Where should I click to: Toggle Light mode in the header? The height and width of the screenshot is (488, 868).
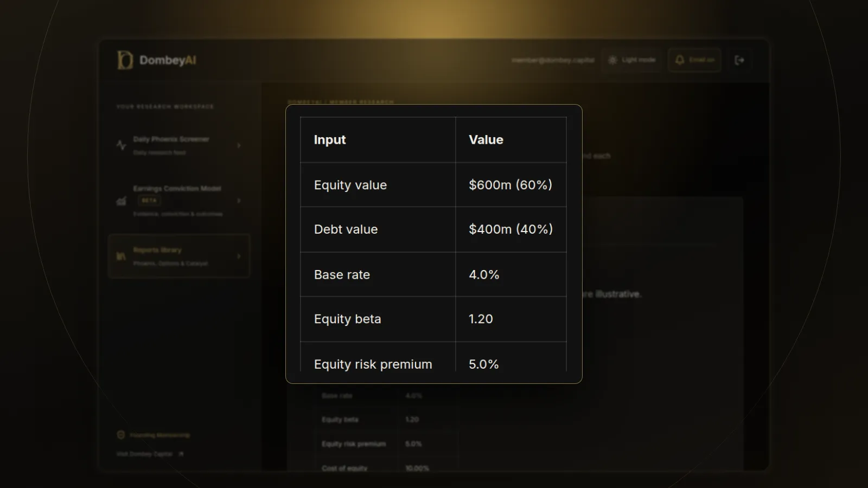pyautogui.click(x=632, y=60)
